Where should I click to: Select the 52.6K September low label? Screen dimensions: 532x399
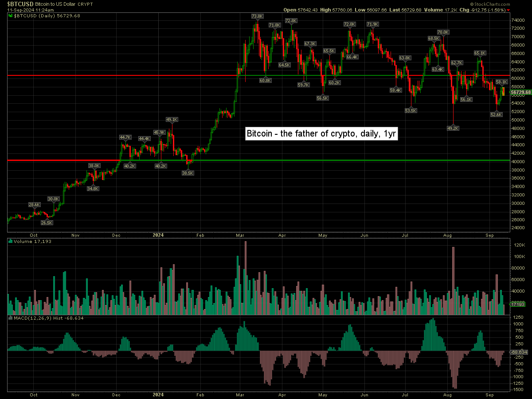496,114
